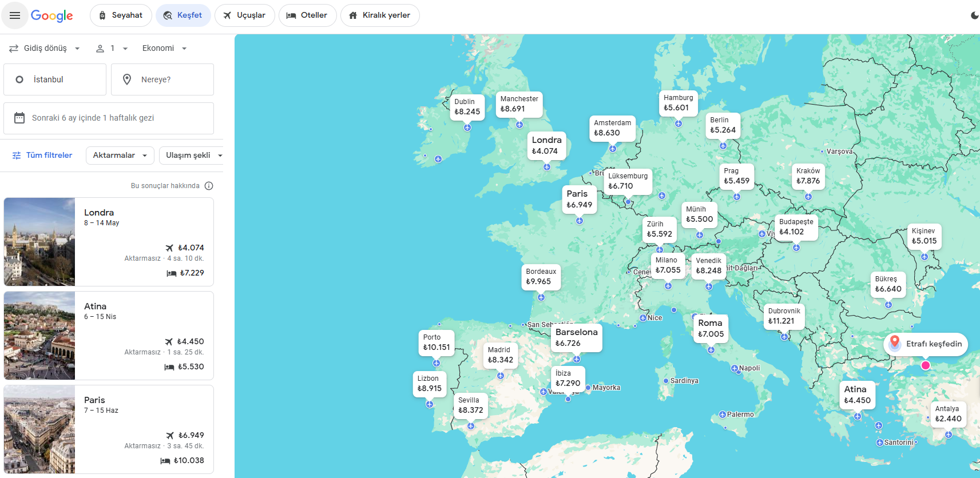Select the Antalya ₺2.440 map price label
Viewport: 980px width, 478px height.
coord(948,414)
